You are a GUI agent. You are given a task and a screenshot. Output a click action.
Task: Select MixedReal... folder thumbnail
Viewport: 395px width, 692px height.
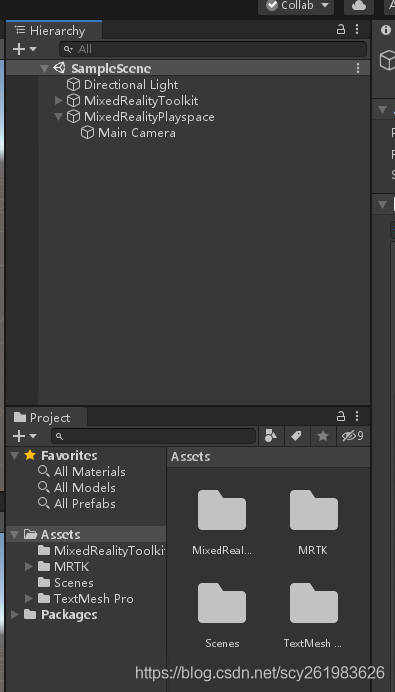pos(222,511)
